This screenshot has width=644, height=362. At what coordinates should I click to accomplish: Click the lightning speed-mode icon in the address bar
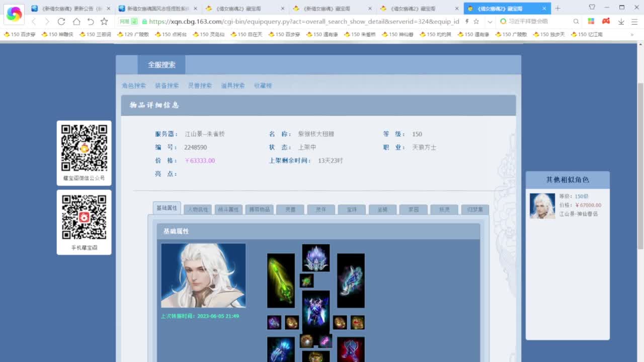click(x=467, y=21)
